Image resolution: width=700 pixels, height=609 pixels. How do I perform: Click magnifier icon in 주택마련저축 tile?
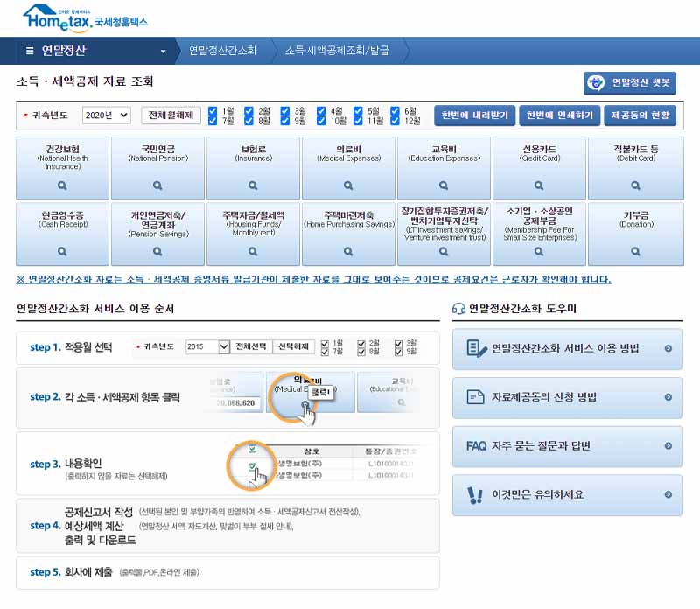point(348,252)
